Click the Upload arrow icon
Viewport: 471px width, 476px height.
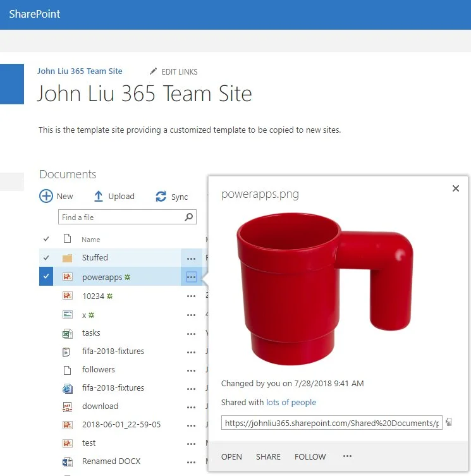click(x=99, y=197)
